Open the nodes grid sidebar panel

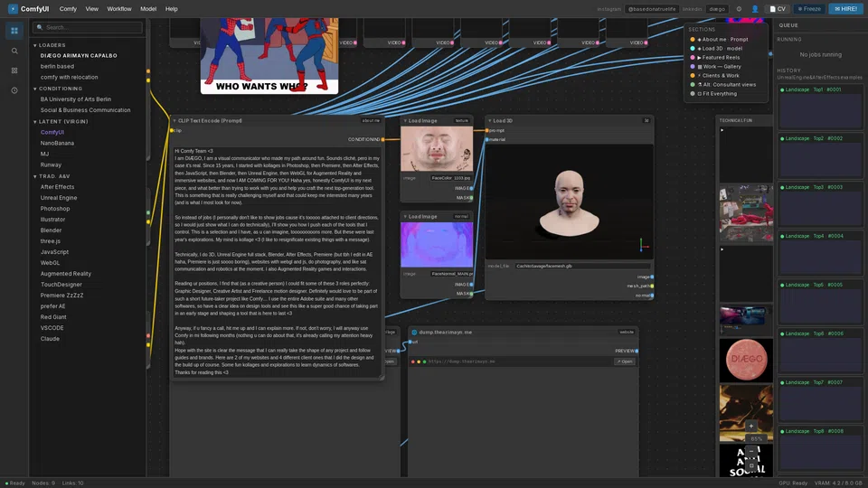(14, 31)
